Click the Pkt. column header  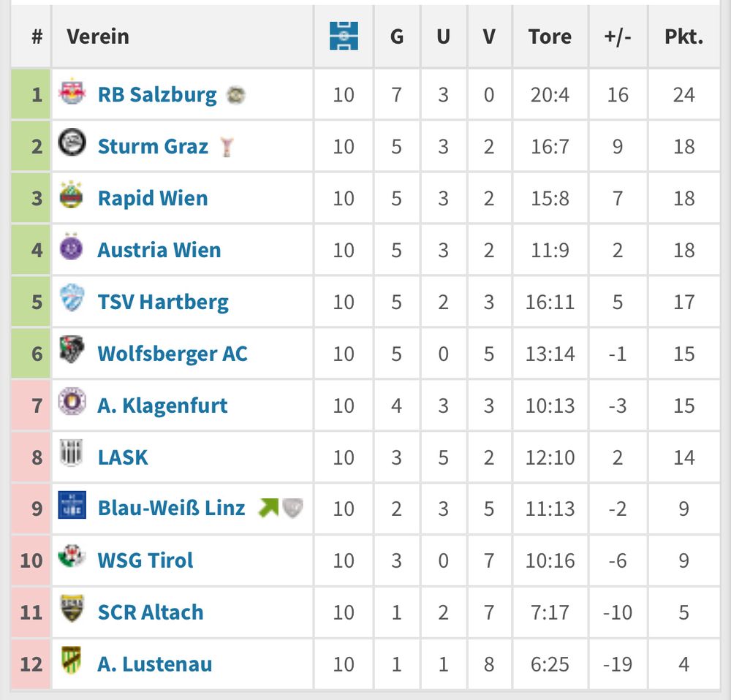click(683, 37)
